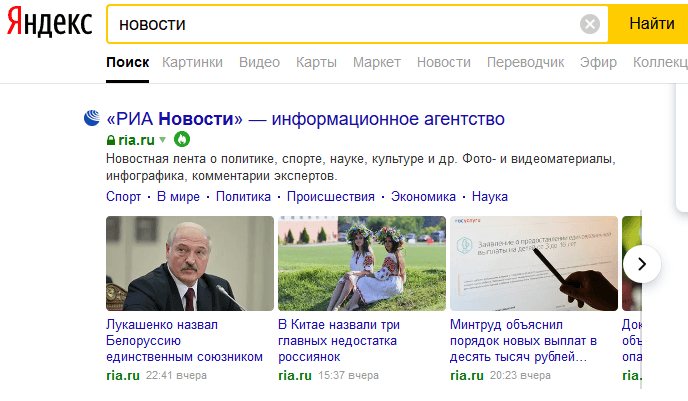688x401 pixels.
Task: Open the Lukashenko photo thumbnail
Action: [x=190, y=263]
